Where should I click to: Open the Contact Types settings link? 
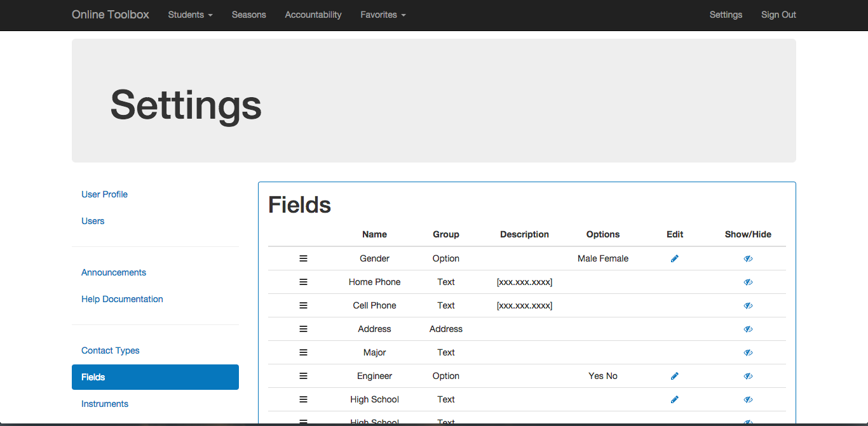[111, 350]
